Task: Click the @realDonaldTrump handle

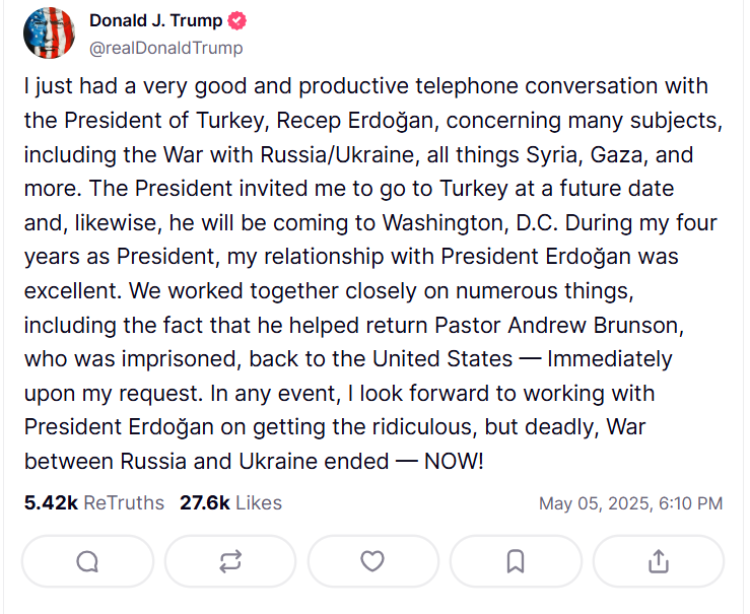Action: [x=166, y=47]
